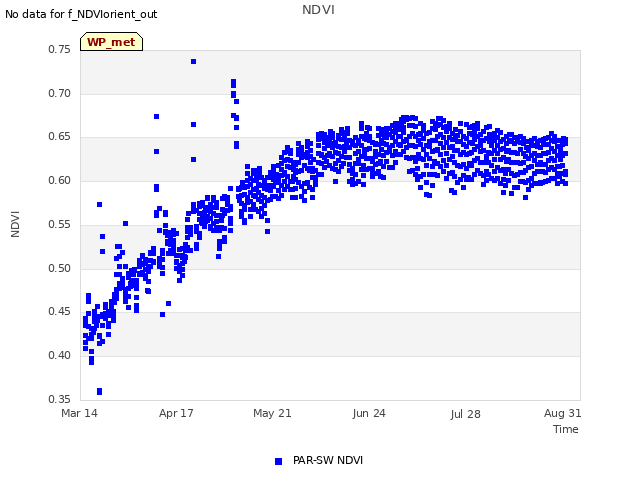Click the 0.40 y-axis tick label

(x=59, y=355)
